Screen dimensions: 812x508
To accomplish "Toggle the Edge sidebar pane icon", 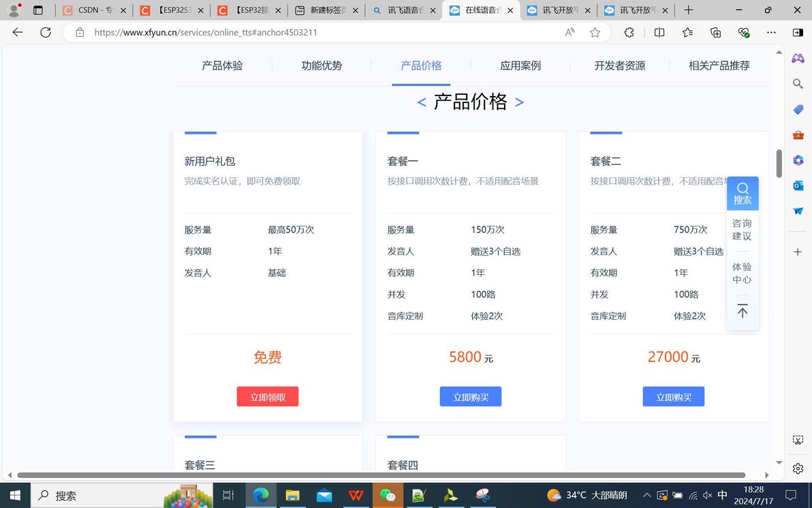I will point(798,32).
